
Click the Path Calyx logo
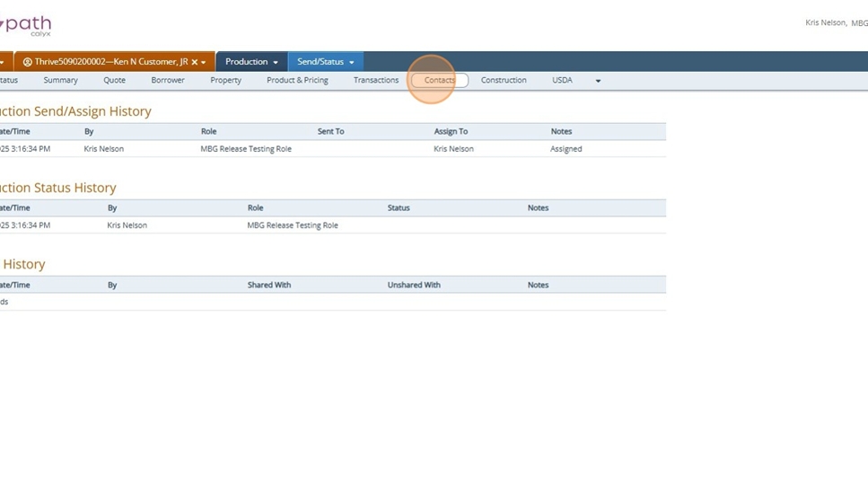(27, 25)
